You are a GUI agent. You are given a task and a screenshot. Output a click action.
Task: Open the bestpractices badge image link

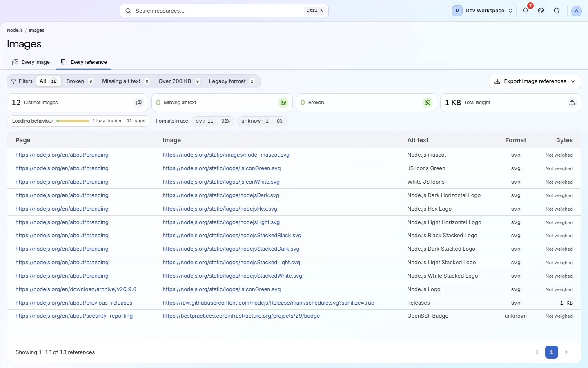241,316
